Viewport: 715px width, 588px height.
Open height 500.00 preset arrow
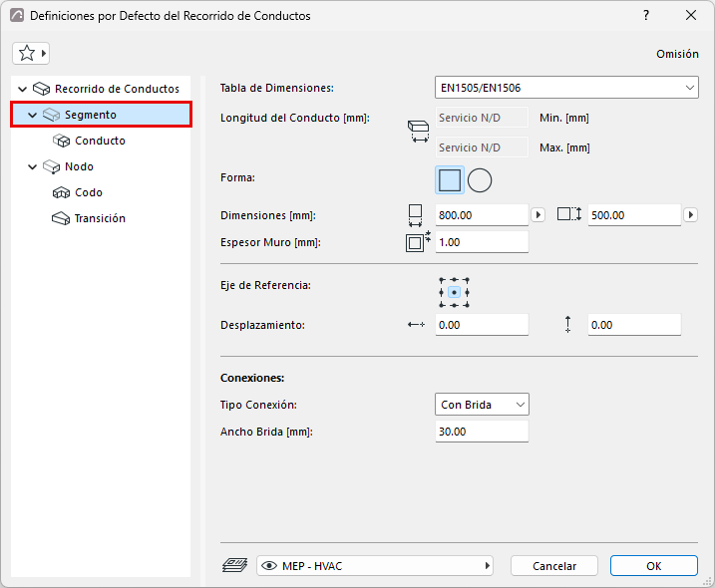690,214
